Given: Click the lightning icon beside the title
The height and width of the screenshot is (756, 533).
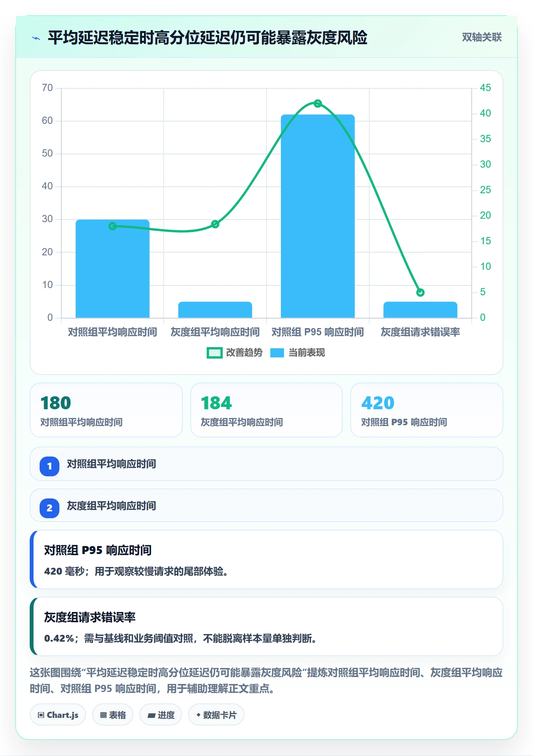Looking at the screenshot, I should [36, 38].
